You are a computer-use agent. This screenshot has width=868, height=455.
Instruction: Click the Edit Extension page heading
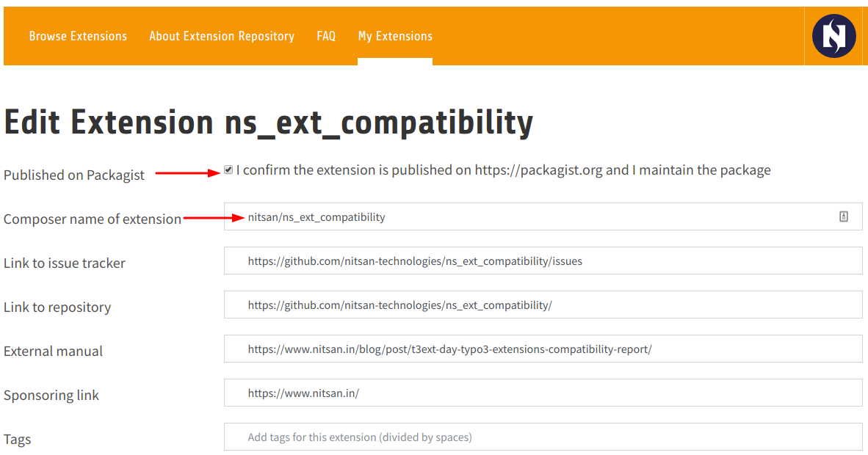pyautogui.click(x=268, y=122)
